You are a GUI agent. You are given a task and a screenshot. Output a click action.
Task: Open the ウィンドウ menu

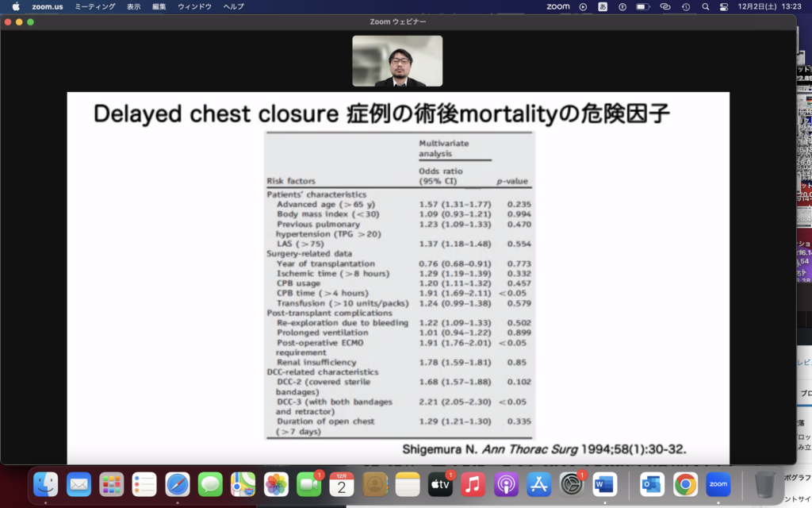[194, 6]
